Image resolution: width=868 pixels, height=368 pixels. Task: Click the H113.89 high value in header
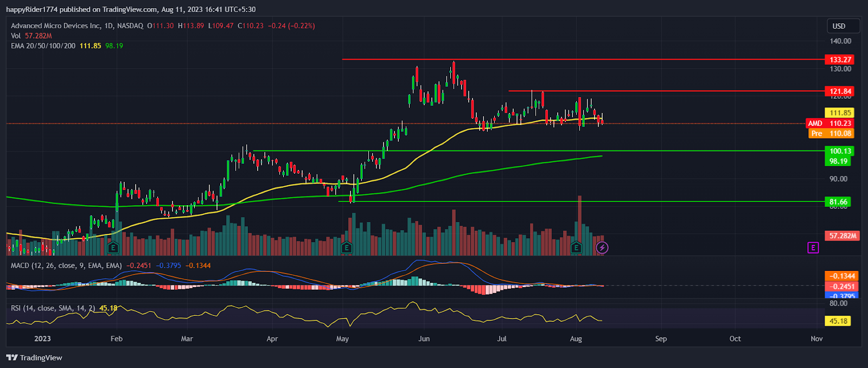(191, 26)
